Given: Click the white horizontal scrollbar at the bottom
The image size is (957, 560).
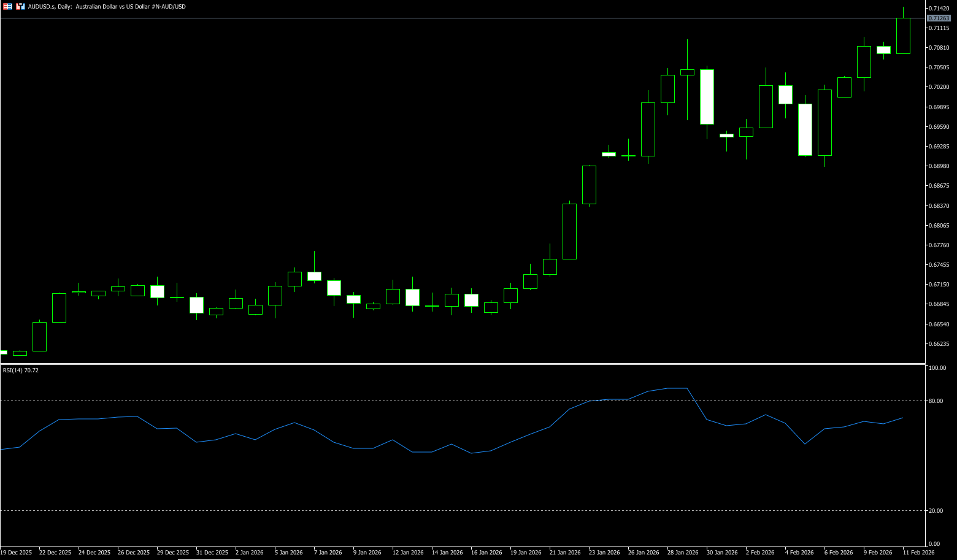Looking at the screenshot, I should [209, 559].
